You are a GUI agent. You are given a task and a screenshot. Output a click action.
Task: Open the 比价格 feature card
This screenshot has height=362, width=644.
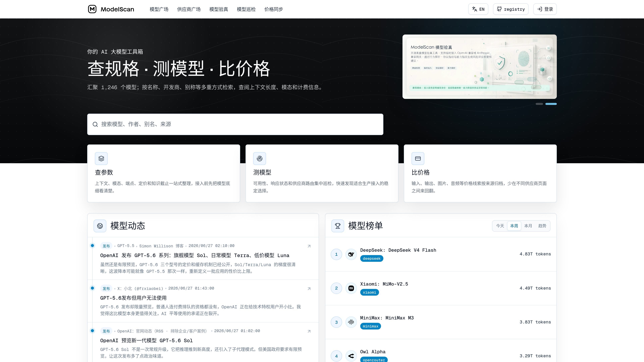pos(480,173)
